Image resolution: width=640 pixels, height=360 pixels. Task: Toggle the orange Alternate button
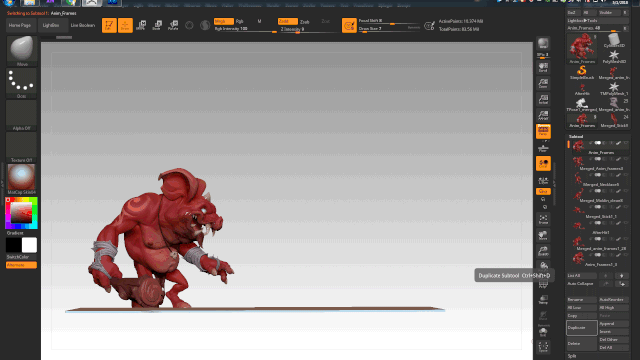point(21,265)
